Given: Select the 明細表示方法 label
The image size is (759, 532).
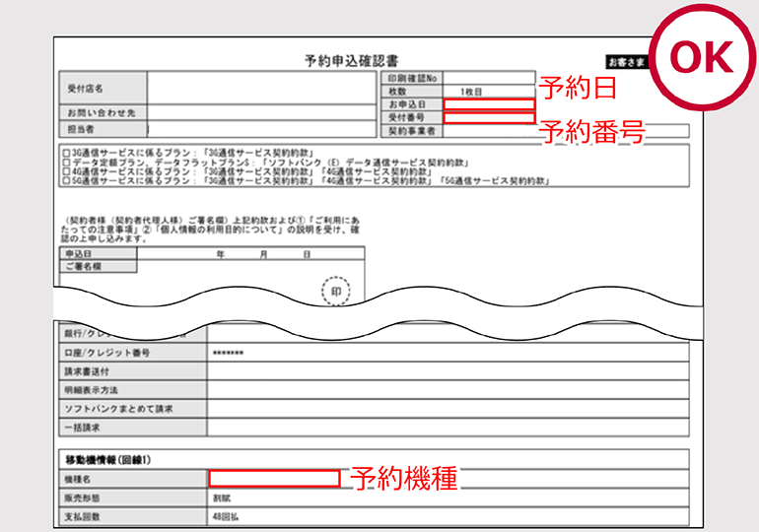Looking at the screenshot, I should coord(133,390).
